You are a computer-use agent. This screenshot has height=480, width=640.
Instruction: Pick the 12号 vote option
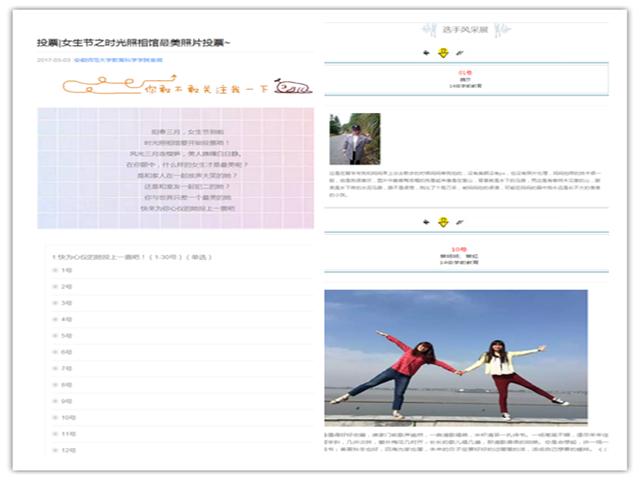click(x=55, y=450)
